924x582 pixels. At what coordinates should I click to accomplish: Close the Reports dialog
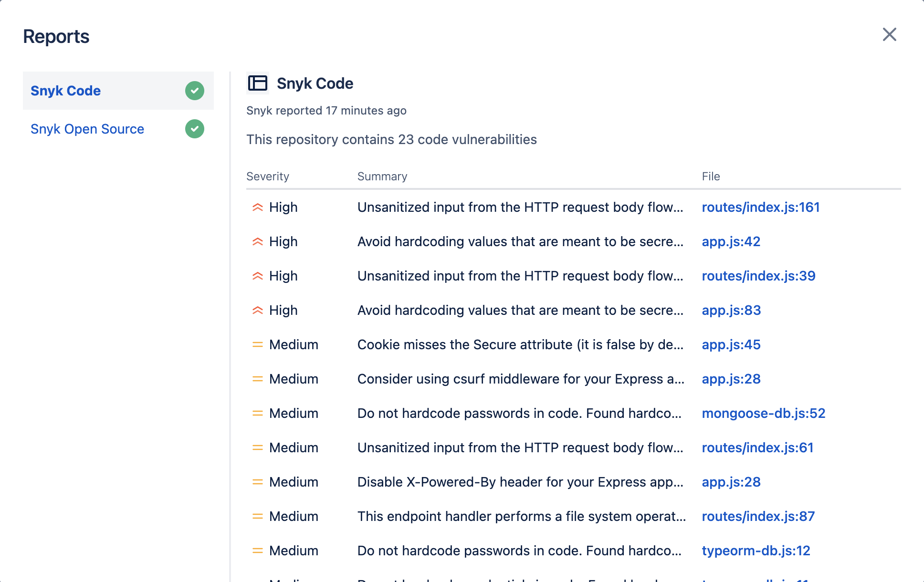pos(889,34)
